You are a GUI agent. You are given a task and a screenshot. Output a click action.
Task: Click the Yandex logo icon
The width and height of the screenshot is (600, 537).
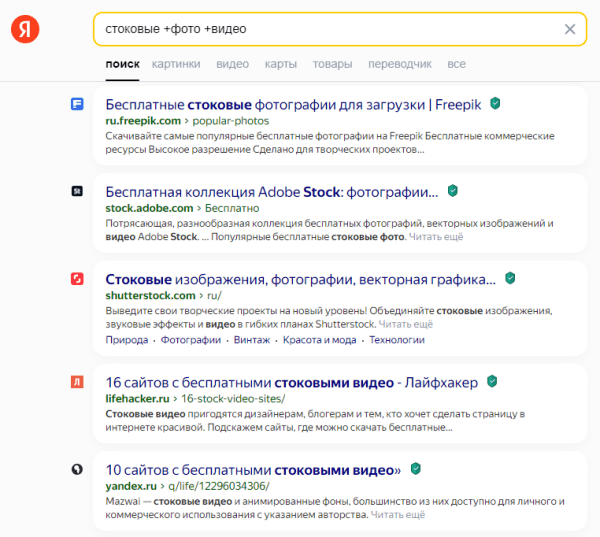tap(26, 30)
